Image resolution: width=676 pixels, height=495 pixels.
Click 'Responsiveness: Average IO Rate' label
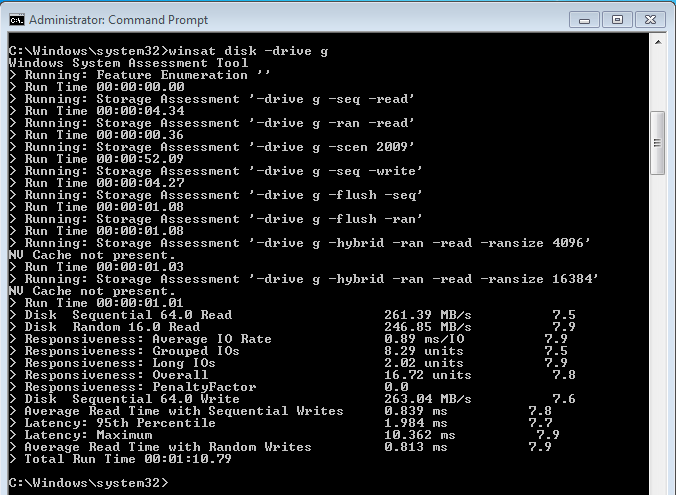pyautogui.click(x=148, y=339)
